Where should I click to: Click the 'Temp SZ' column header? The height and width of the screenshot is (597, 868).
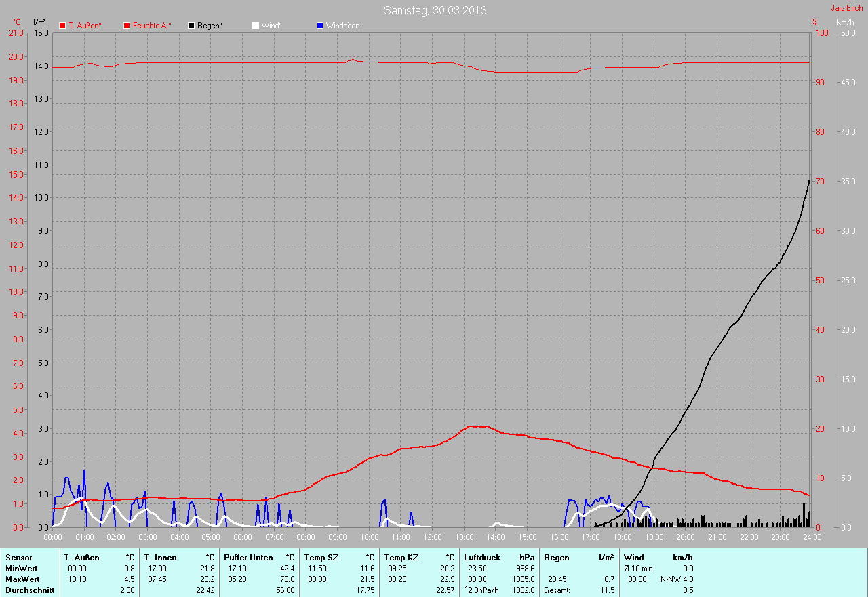[x=320, y=558]
